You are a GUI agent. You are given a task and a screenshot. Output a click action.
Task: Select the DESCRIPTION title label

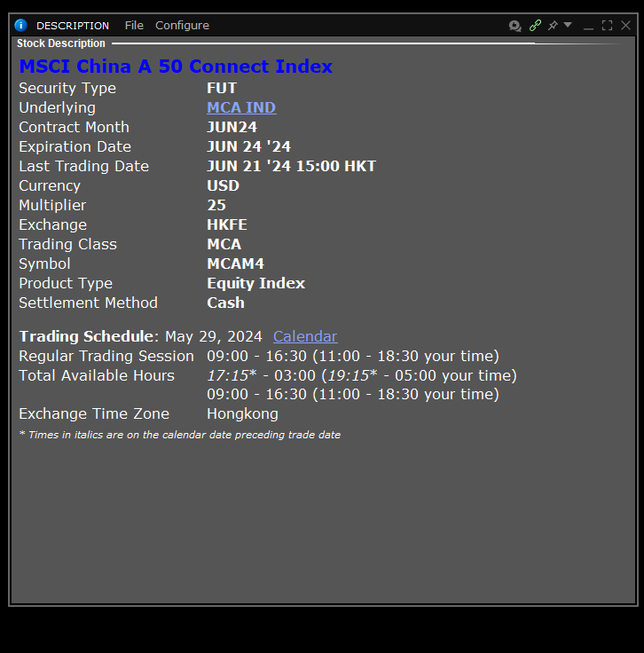tap(73, 26)
